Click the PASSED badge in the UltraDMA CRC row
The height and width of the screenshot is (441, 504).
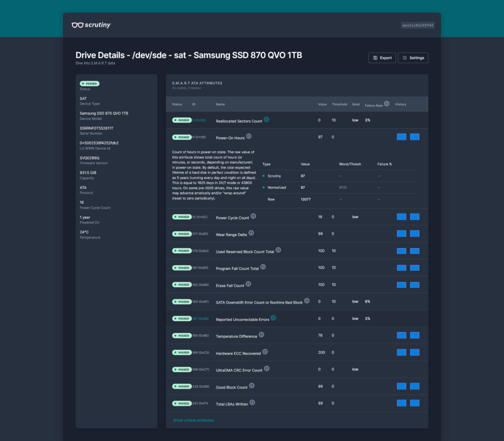click(x=182, y=370)
